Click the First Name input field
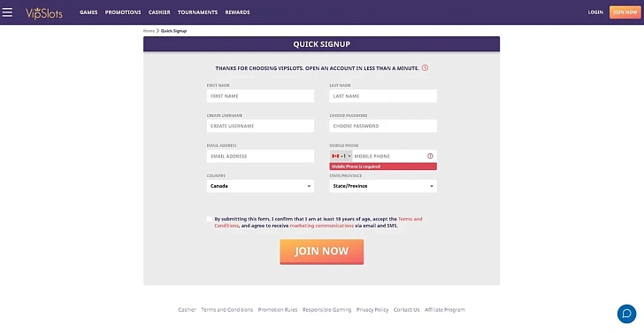Screen dimensions: 644x333 (260, 97)
